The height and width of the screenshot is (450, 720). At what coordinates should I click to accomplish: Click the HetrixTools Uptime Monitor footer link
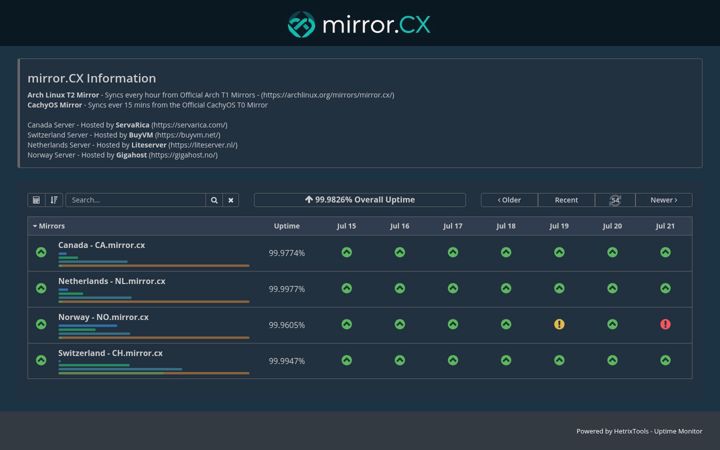tap(639, 431)
